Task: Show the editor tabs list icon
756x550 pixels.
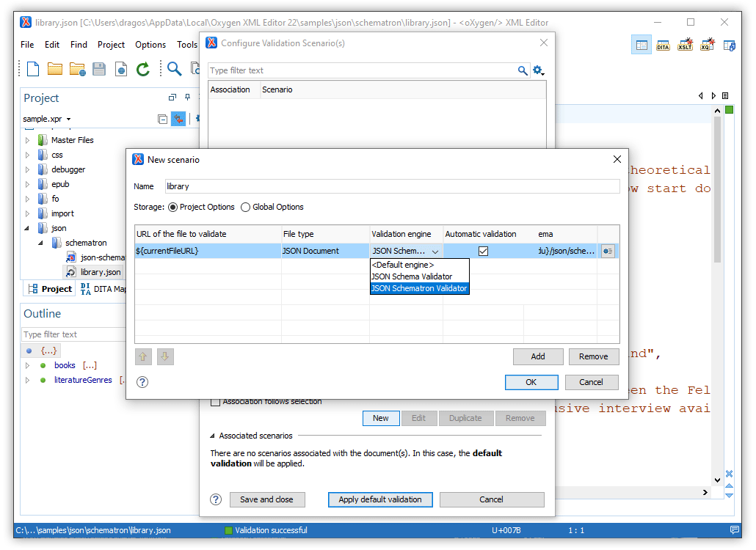Action: tap(725, 96)
